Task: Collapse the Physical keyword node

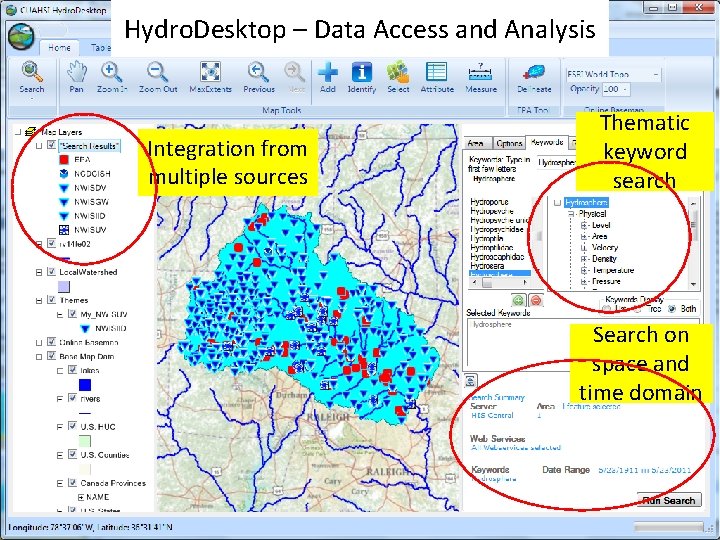Action: pos(571,214)
